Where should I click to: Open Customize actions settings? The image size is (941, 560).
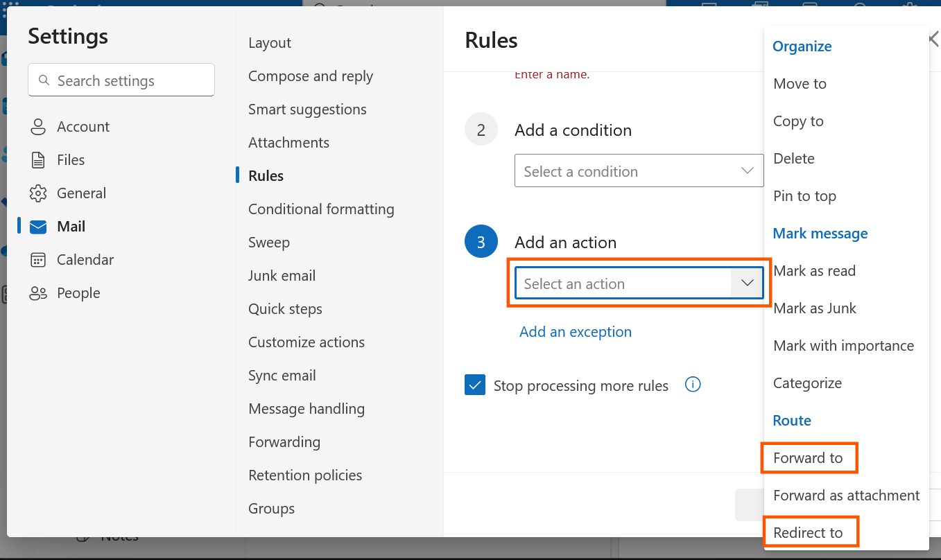click(x=307, y=342)
